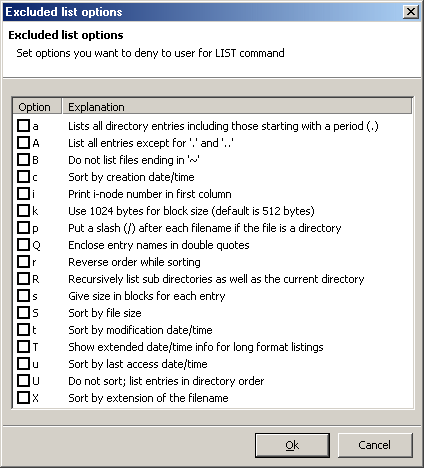
Task: Enable the 'r' reverse order checkbox
Action: tap(23, 262)
